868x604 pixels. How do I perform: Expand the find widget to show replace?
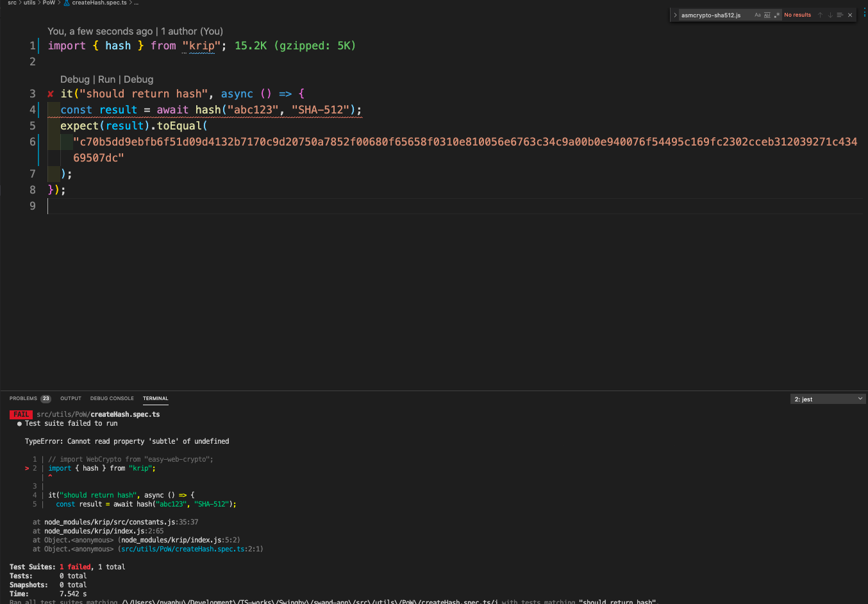[x=676, y=15]
